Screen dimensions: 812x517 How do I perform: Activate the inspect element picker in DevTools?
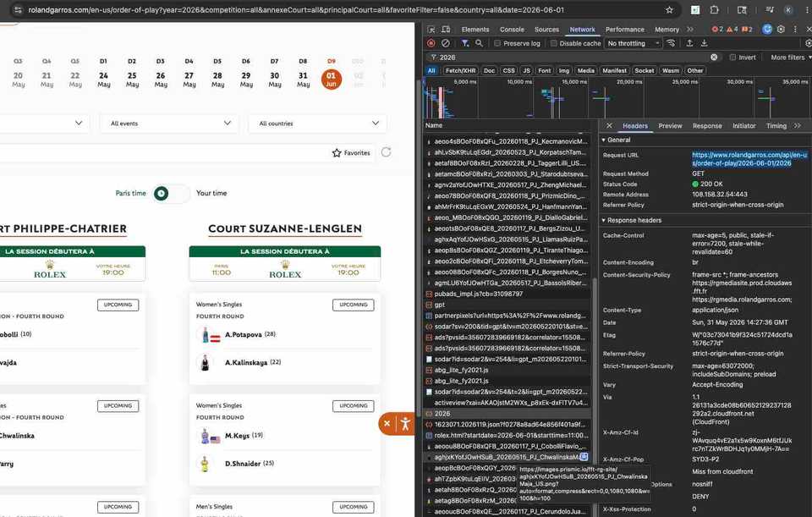tap(431, 30)
